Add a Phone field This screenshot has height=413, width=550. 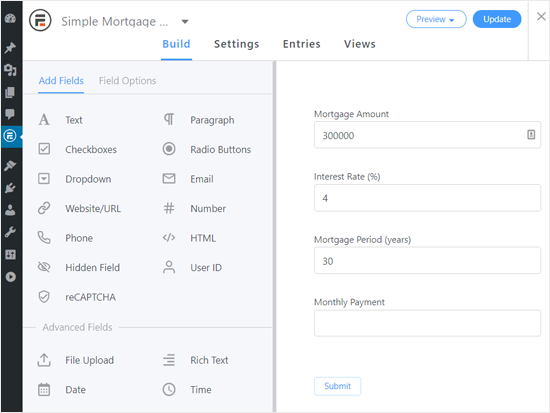(x=65, y=238)
